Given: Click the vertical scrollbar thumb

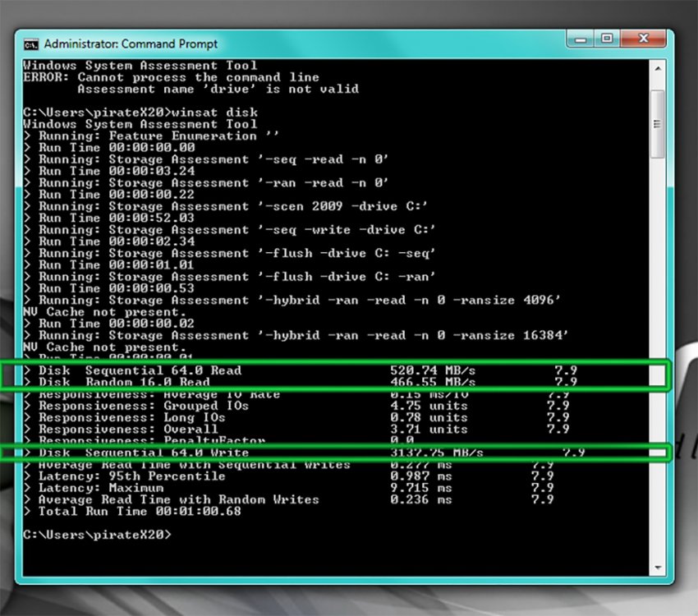Looking at the screenshot, I should [657, 124].
